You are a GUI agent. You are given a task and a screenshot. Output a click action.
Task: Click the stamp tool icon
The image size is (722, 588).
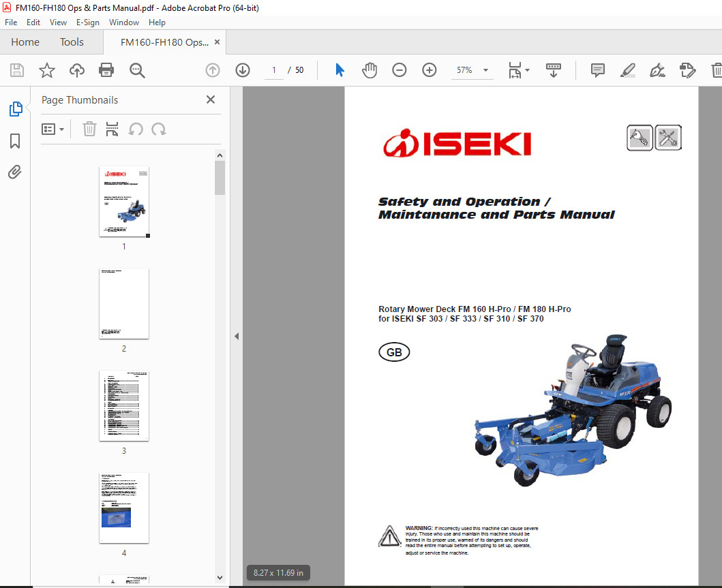[x=687, y=70]
